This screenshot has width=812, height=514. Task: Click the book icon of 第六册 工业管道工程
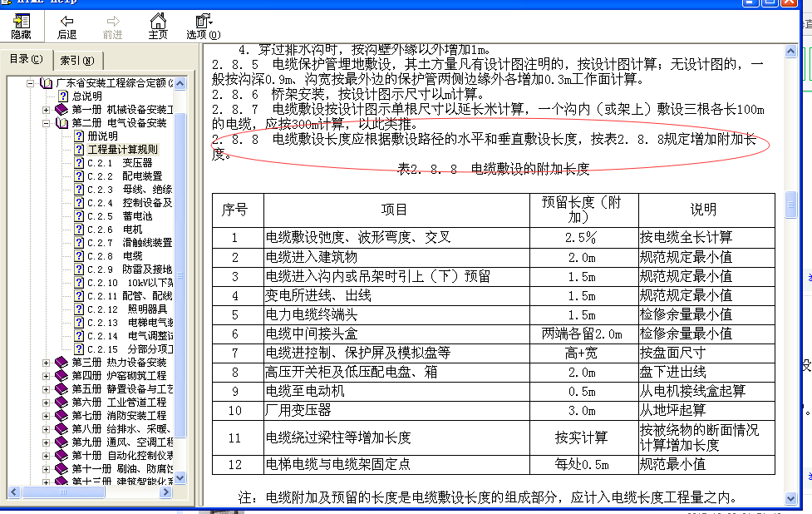click(x=62, y=402)
